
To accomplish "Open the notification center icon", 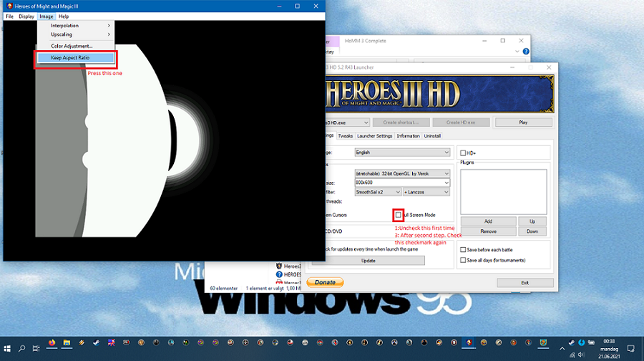I will tap(631, 349).
